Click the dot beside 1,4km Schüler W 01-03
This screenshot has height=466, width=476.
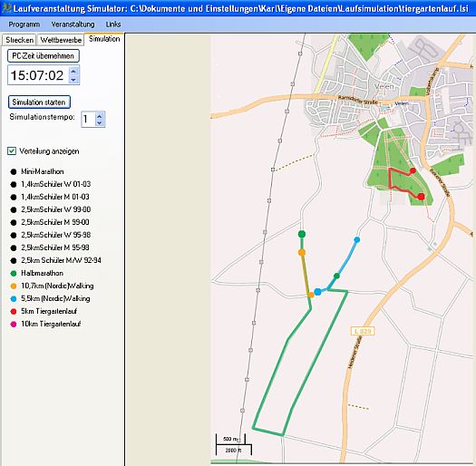[x=14, y=184]
